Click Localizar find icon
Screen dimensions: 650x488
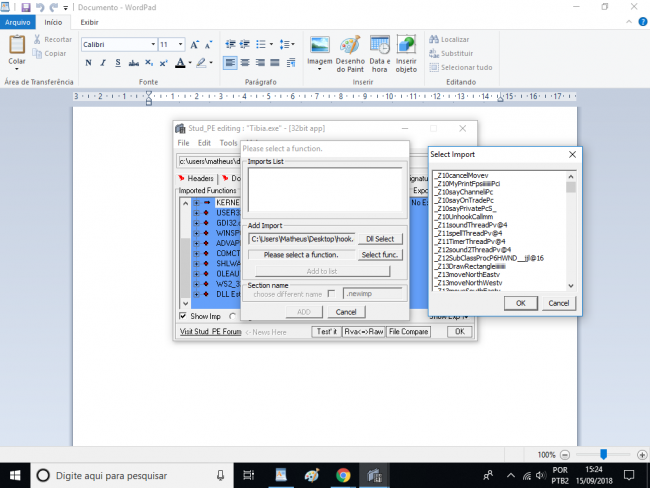point(434,39)
